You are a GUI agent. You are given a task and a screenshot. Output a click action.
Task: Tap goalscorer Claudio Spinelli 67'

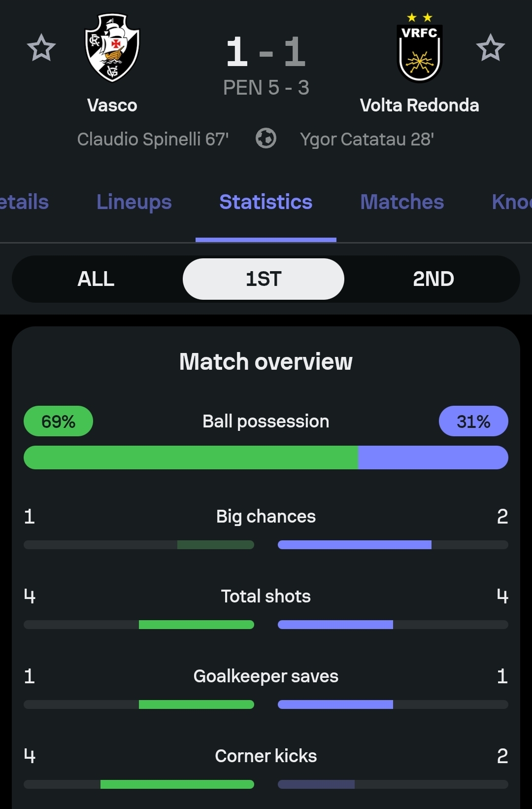click(x=153, y=140)
